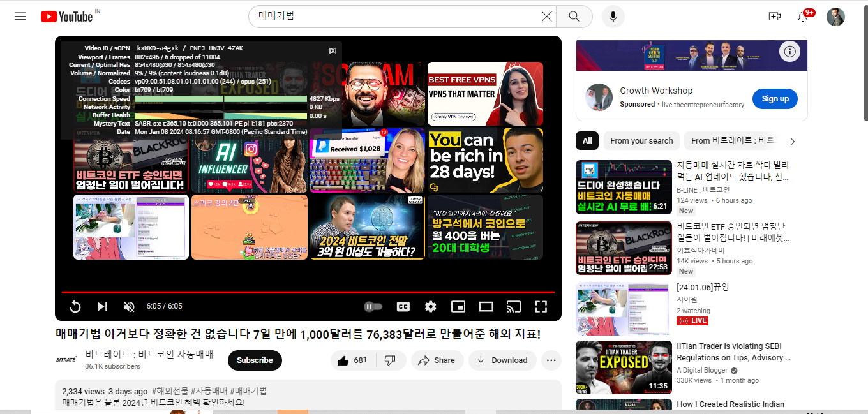Skip to the next video

pos(102,307)
